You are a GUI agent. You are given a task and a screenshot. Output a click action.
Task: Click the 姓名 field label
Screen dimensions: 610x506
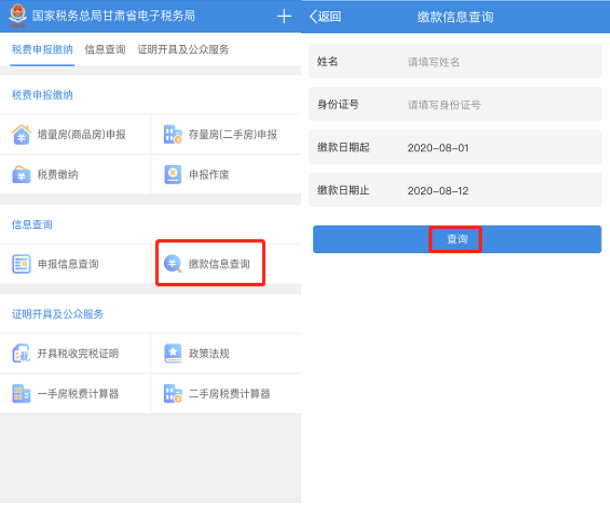(328, 61)
